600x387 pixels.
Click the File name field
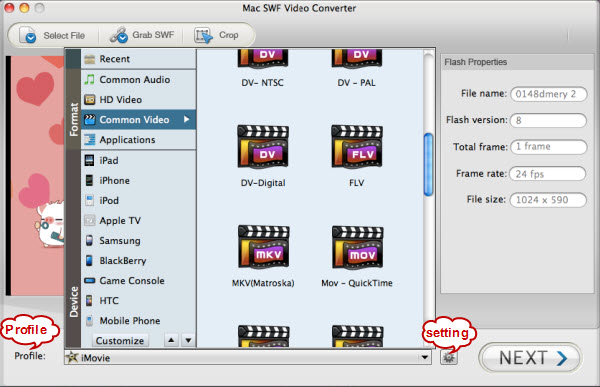click(x=548, y=94)
